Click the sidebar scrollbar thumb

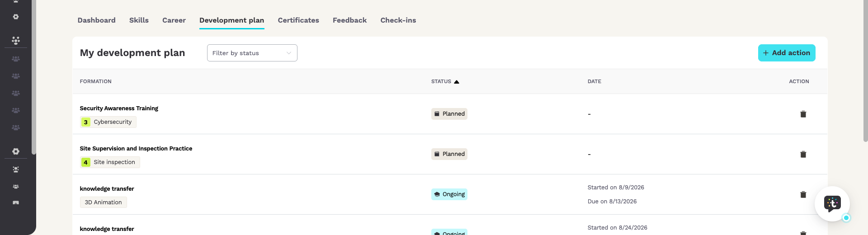click(34, 77)
